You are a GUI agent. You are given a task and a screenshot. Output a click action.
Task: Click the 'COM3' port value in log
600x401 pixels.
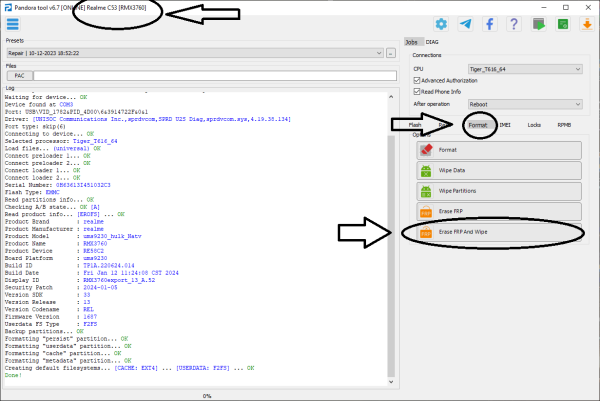tap(66, 104)
